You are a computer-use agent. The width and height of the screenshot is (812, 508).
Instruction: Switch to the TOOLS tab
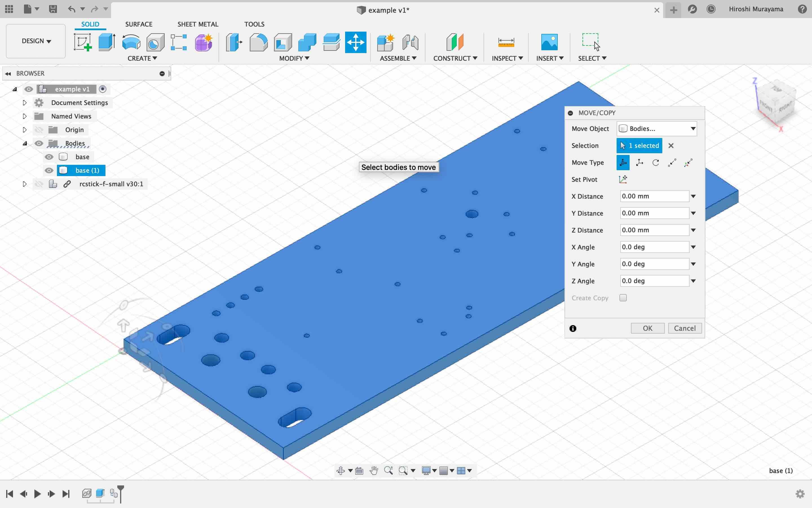pyautogui.click(x=254, y=24)
